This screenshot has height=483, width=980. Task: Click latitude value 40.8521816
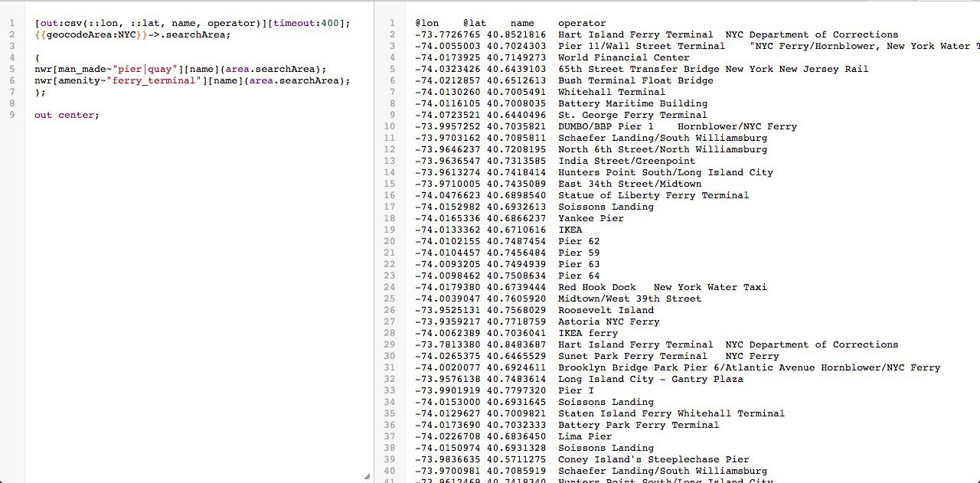(x=517, y=34)
